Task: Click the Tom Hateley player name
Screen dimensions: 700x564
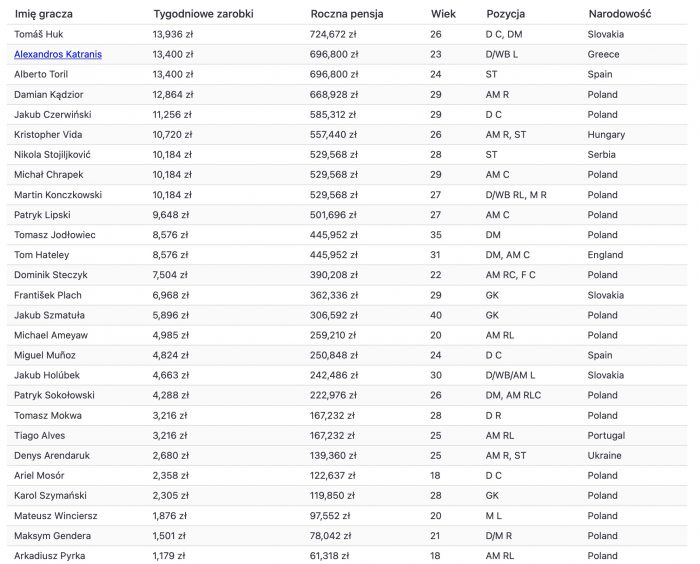Action: [42, 255]
